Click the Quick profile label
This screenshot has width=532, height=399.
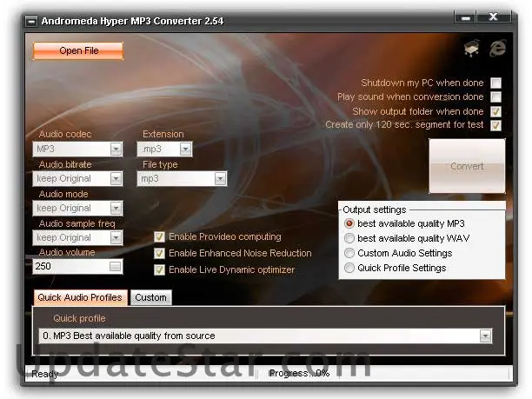click(x=79, y=318)
